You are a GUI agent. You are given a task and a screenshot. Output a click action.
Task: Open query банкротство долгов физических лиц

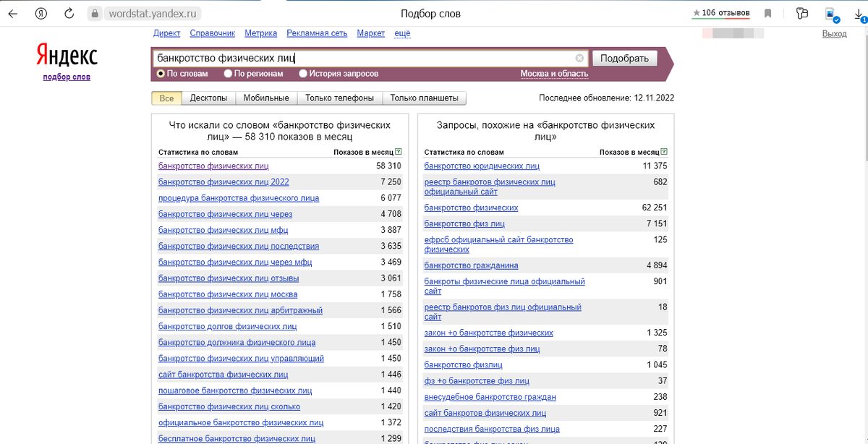228,326
